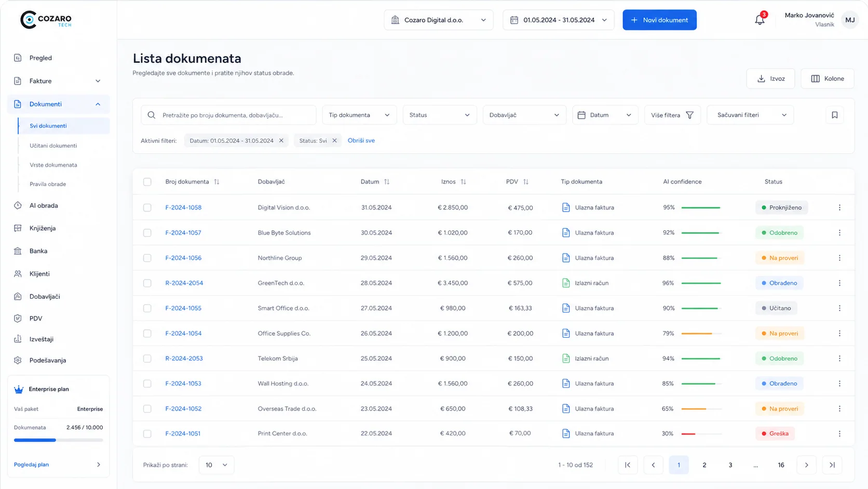Click search magnifier icon
Image resolution: width=868 pixels, height=489 pixels.
coord(151,115)
